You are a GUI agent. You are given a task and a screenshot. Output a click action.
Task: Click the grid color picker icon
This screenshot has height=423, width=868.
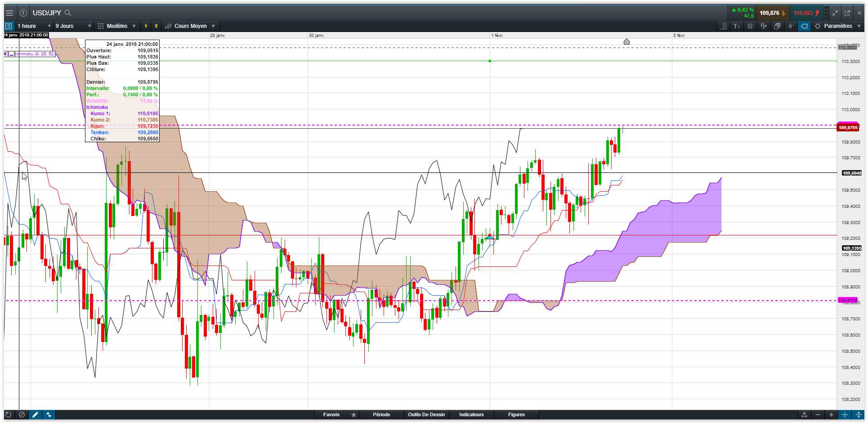coord(764,26)
